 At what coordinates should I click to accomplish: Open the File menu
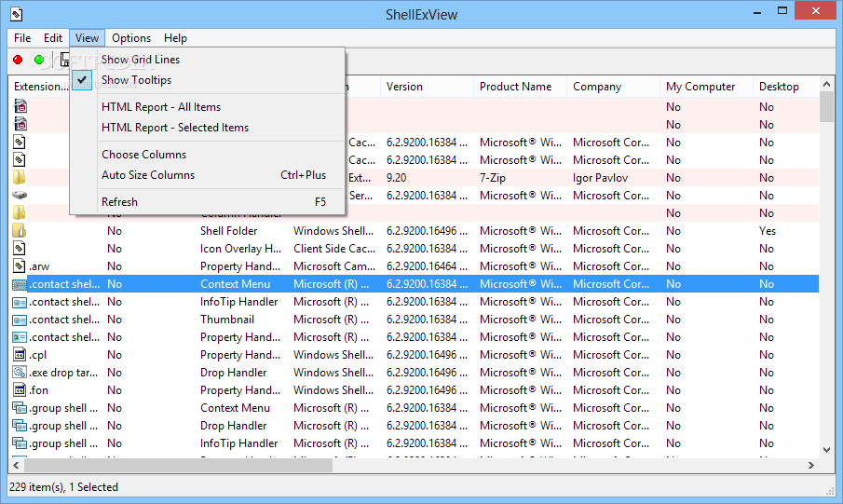pos(22,38)
